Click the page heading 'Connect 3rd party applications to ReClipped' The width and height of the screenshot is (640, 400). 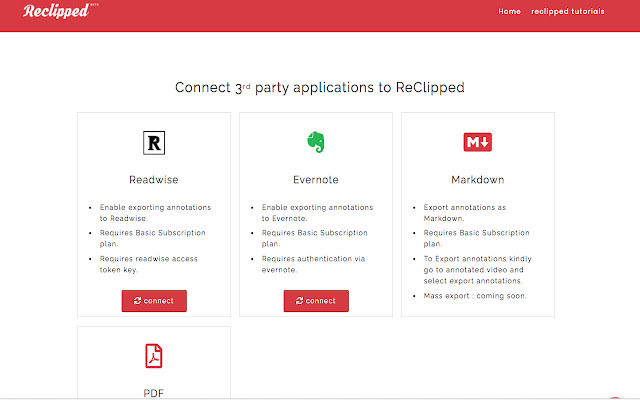320,87
